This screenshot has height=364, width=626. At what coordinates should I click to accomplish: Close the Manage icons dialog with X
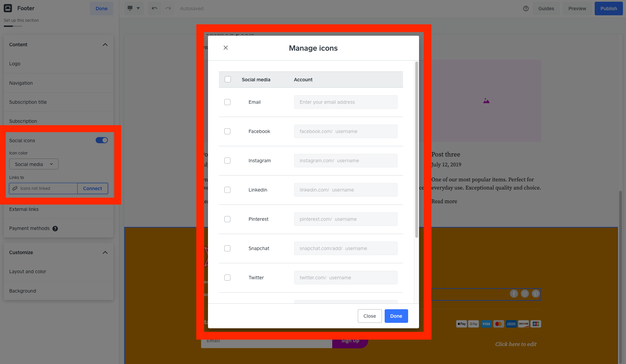tap(226, 48)
